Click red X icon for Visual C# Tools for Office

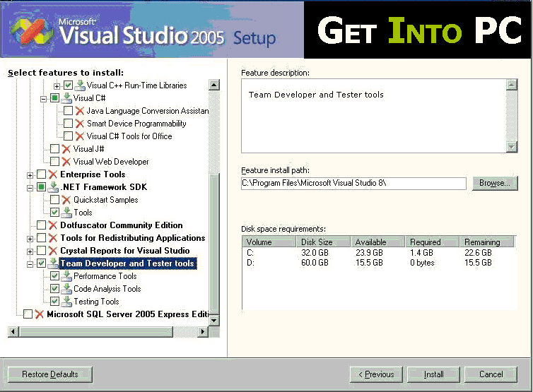point(80,136)
